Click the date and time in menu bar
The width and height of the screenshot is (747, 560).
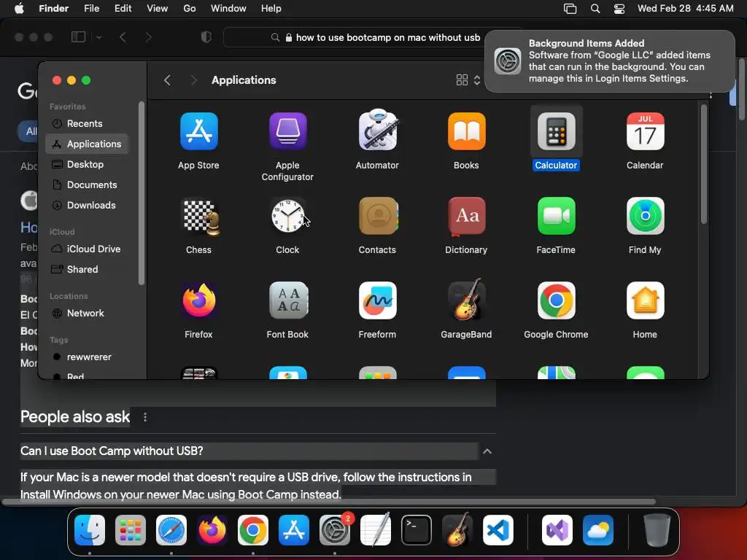point(686,9)
